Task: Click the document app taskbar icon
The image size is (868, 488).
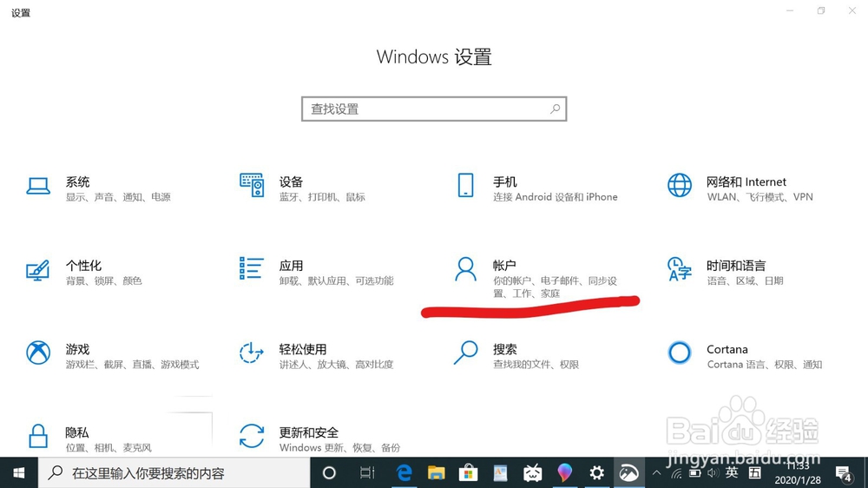Action: click(x=501, y=473)
